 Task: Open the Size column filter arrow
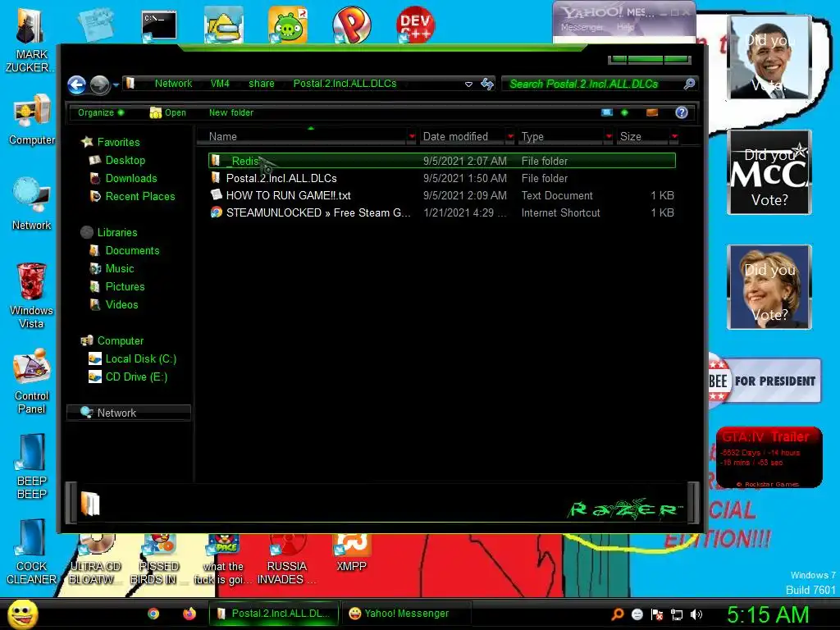[x=674, y=137]
